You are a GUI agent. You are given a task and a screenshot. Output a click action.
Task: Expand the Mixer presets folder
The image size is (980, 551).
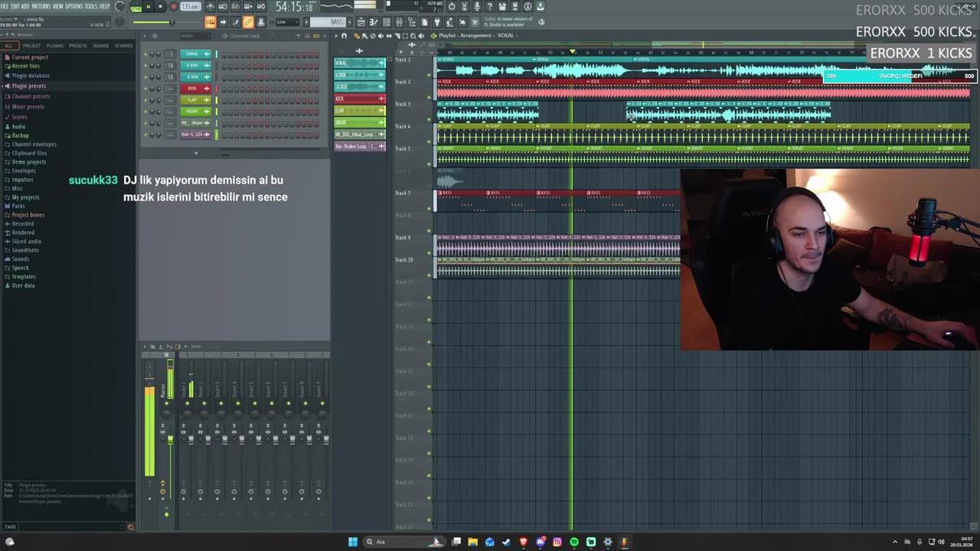pyautogui.click(x=28, y=106)
